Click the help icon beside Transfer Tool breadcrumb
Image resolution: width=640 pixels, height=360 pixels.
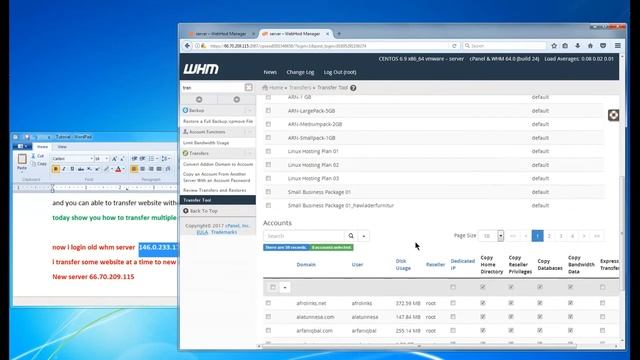coord(353,88)
